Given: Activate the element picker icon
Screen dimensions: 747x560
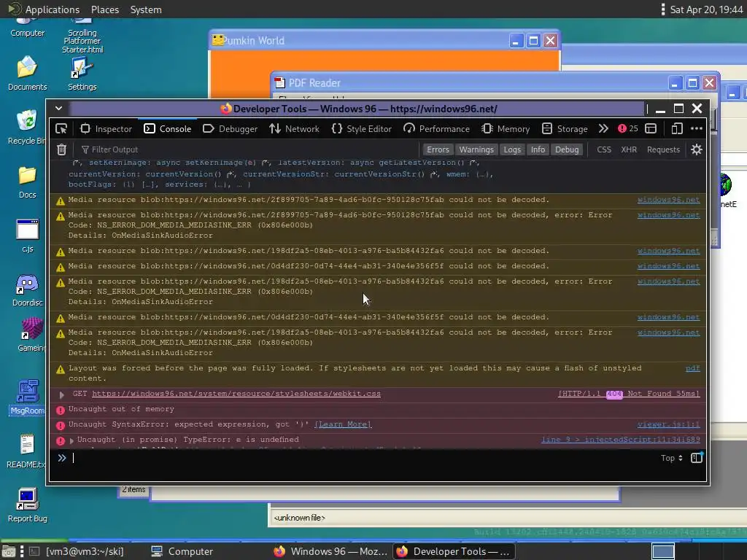Looking at the screenshot, I should [61, 128].
